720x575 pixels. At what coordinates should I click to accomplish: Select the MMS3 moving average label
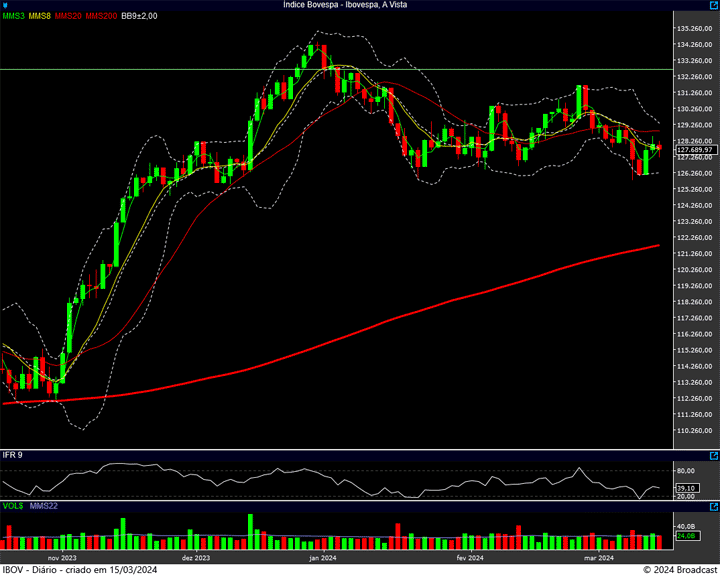pyautogui.click(x=13, y=17)
